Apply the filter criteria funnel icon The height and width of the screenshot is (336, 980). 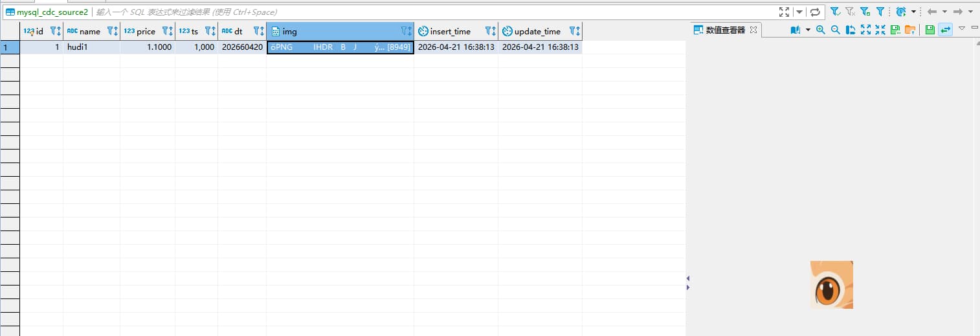point(835,12)
